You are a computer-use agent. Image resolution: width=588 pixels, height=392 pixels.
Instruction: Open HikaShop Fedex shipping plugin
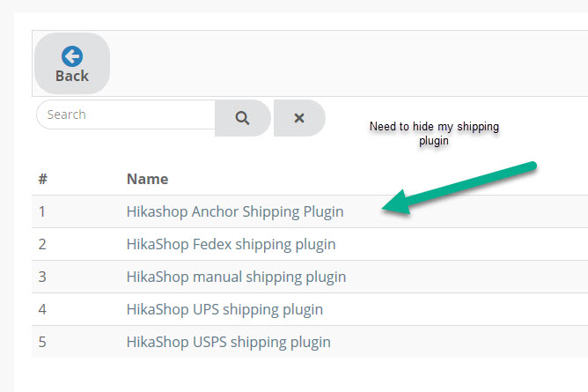pos(231,244)
